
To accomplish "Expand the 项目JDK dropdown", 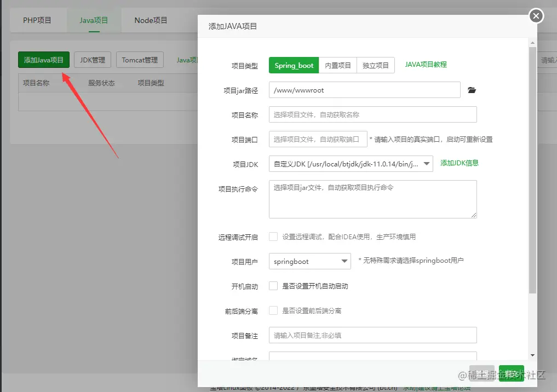I will (x=351, y=164).
